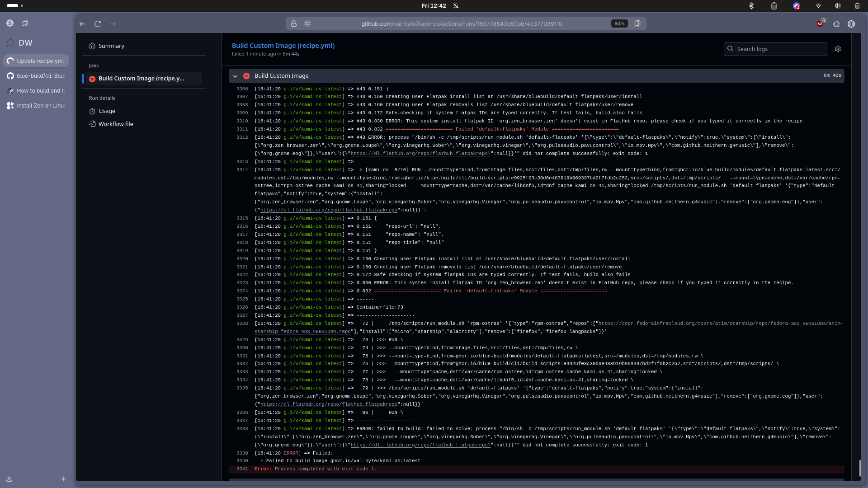Add a new tab with the plus icon
Viewport: 868px width, 488px height.
(63, 479)
